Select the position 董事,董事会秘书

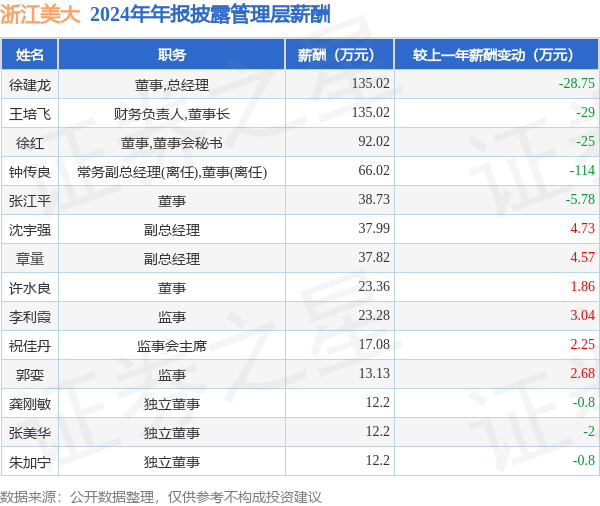coord(172,143)
